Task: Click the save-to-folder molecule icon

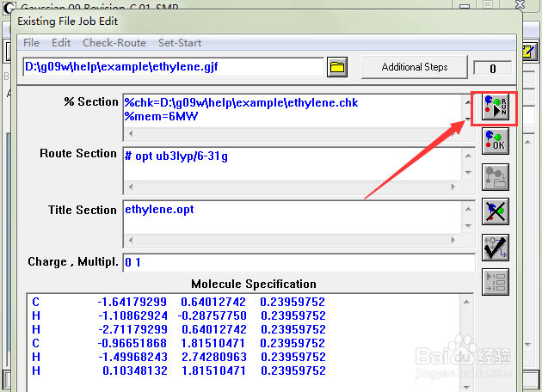Action: click(496, 177)
